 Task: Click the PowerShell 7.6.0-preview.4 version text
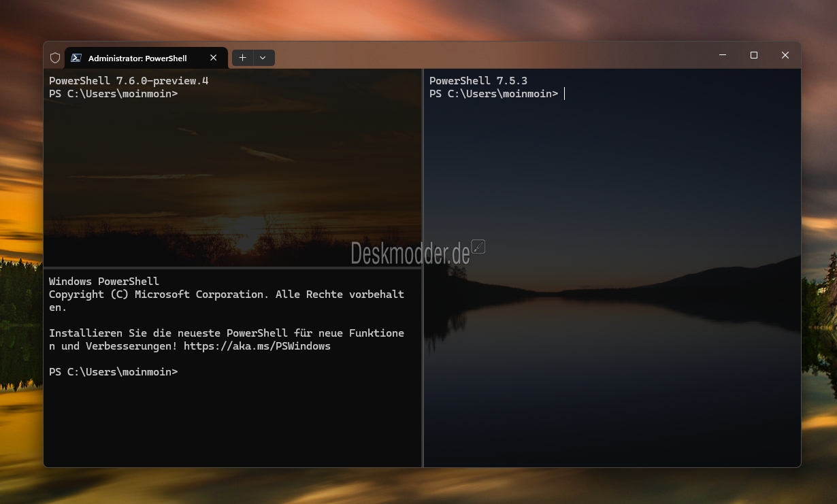click(129, 81)
